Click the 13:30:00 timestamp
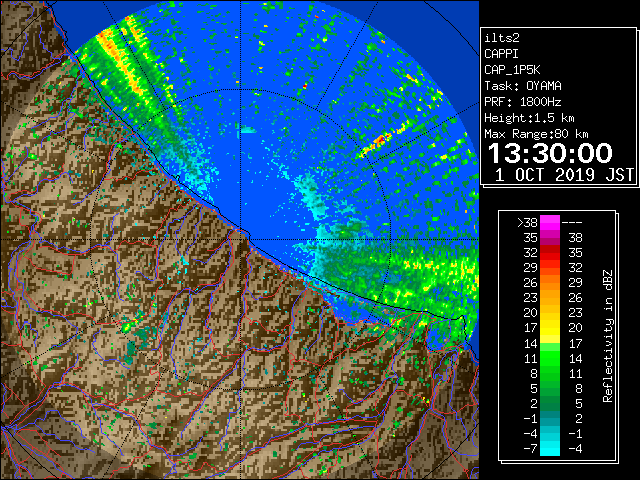The height and width of the screenshot is (480, 640). point(550,153)
